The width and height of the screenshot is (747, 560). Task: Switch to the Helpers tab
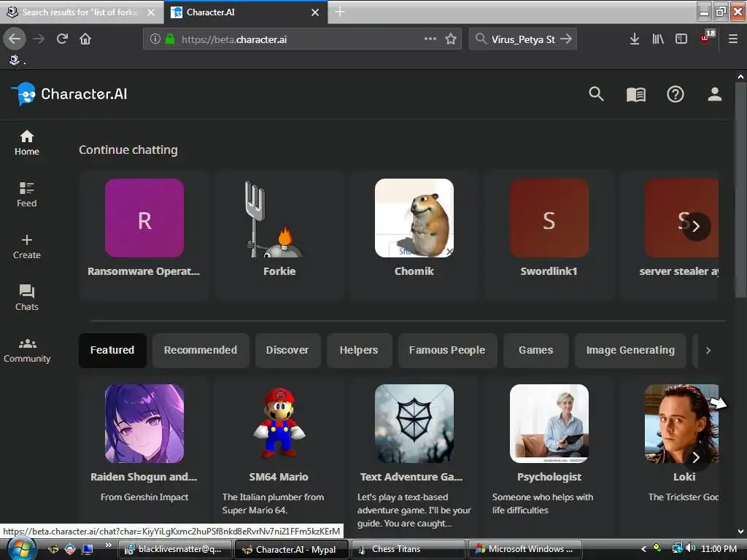[359, 351]
